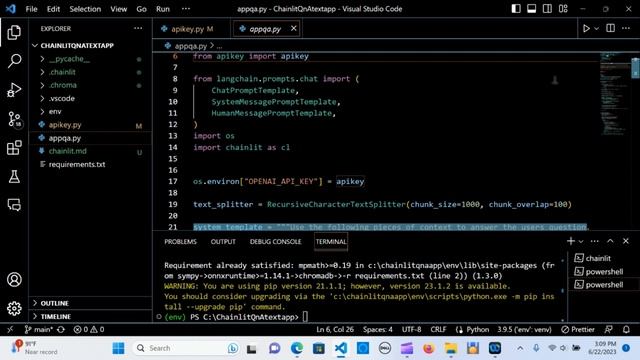
Task: Open the apikey.py editor tab
Action: click(x=187, y=29)
